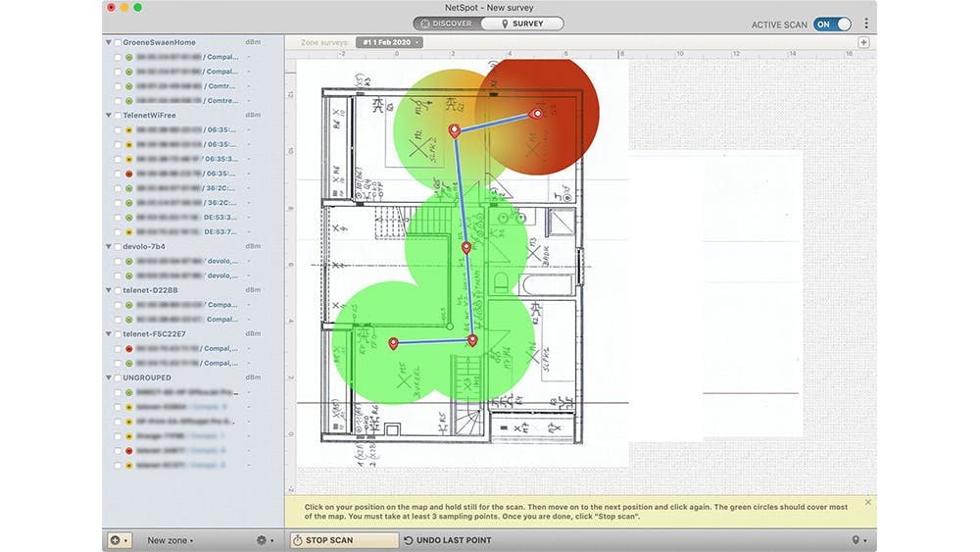The image size is (980, 552).
Task: Check the telenet-F5C22E7 group checkbox
Action: coord(118,334)
